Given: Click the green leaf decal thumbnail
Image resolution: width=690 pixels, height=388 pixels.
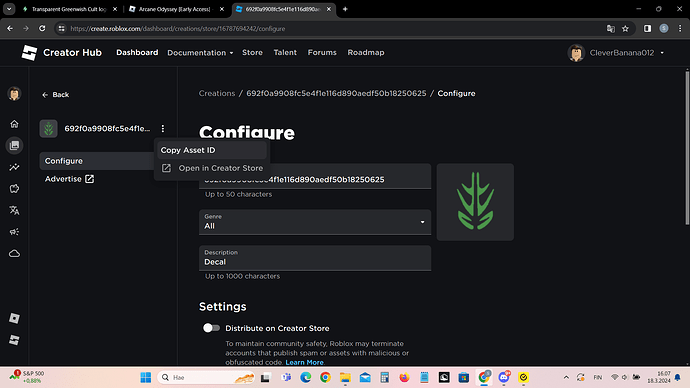Looking at the screenshot, I should (x=475, y=202).
